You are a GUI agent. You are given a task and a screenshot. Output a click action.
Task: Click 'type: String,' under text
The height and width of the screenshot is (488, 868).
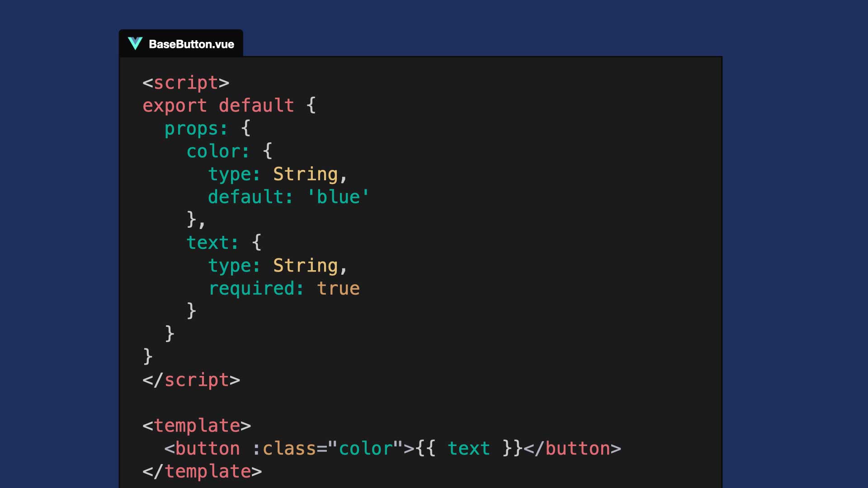(x=278, y=266)
